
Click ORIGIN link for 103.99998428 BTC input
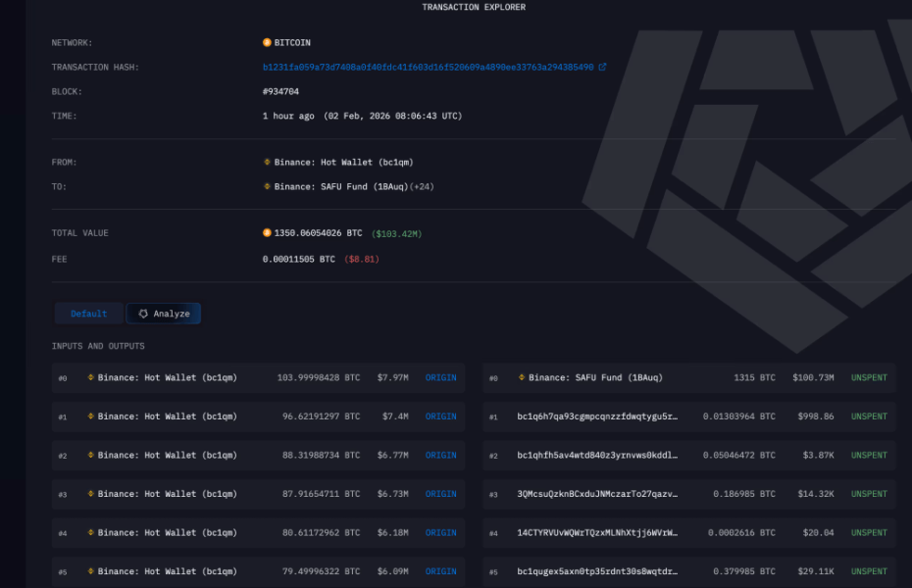441,377
